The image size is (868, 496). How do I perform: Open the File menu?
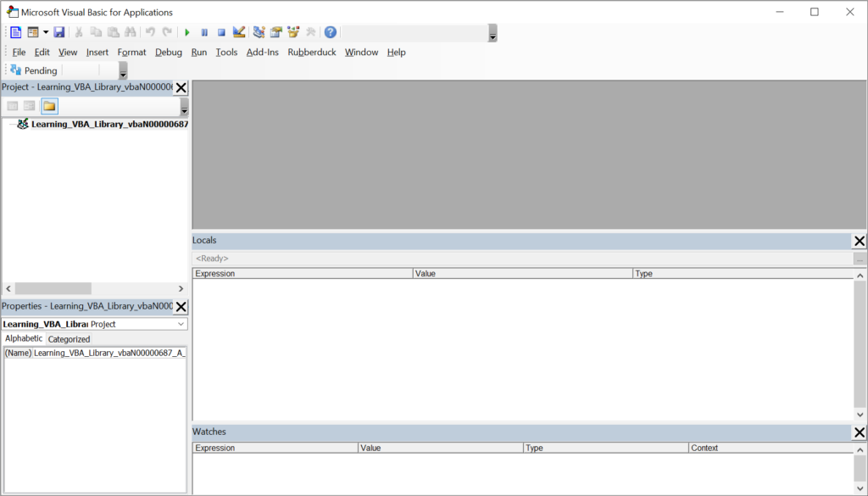[19, 52]
